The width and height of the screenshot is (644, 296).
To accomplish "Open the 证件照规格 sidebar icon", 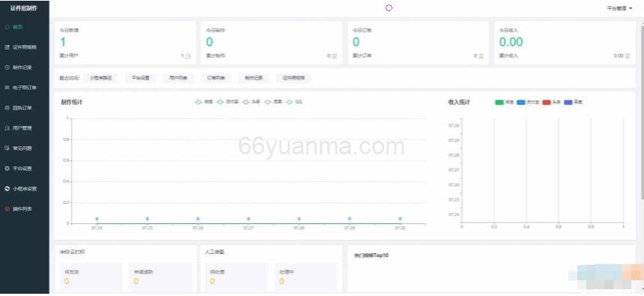I will (7, 47).
